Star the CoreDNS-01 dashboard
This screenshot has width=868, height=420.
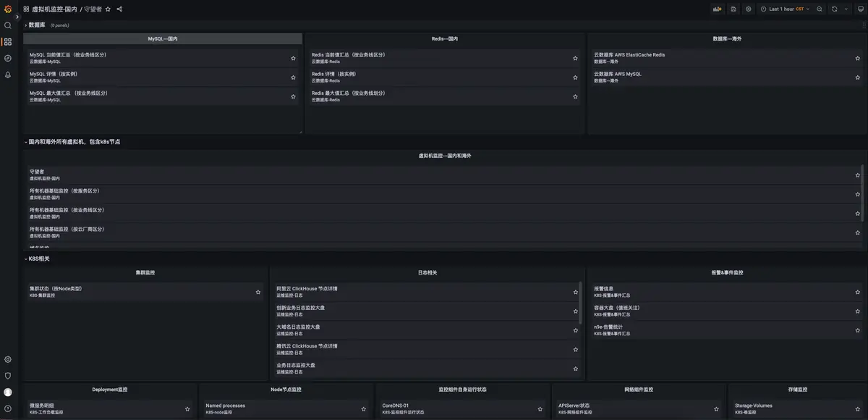pyautogui.click(x=540, y=409)
